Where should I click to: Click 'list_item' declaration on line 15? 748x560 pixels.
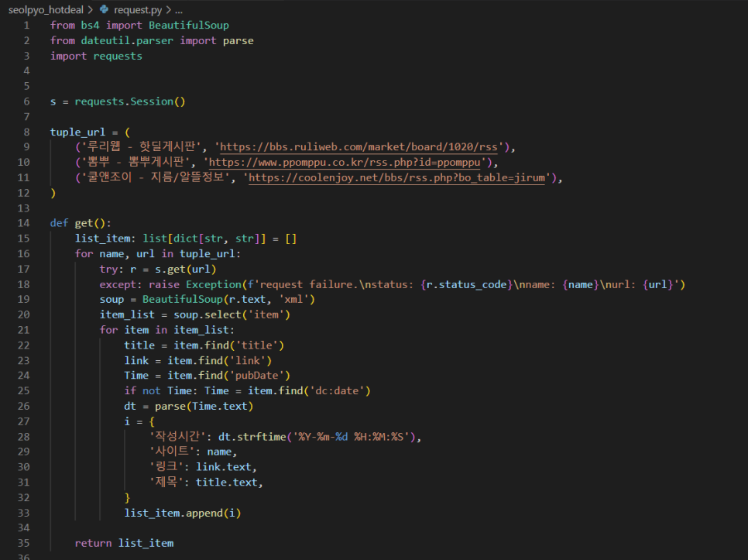pyautogui.click(x=102, y=239)
